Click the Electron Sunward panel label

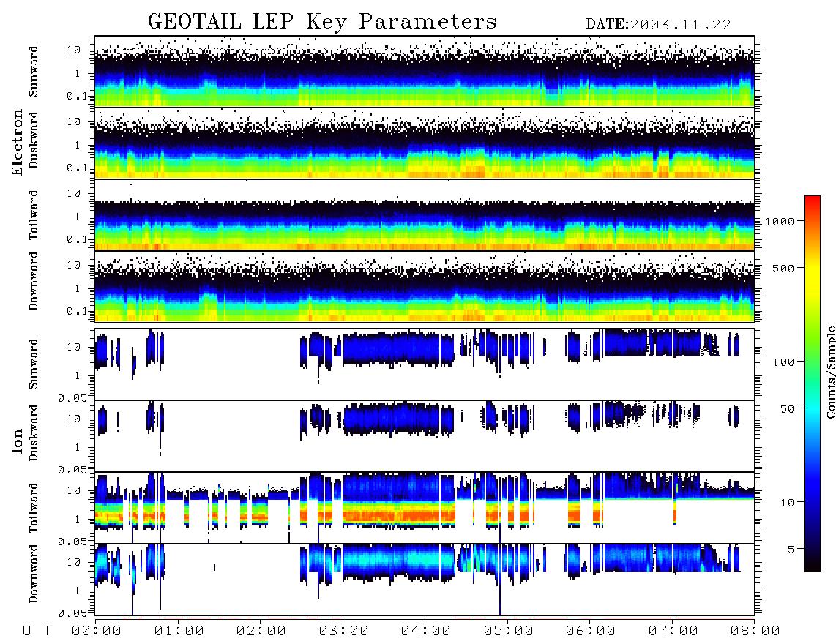point(34,72)
